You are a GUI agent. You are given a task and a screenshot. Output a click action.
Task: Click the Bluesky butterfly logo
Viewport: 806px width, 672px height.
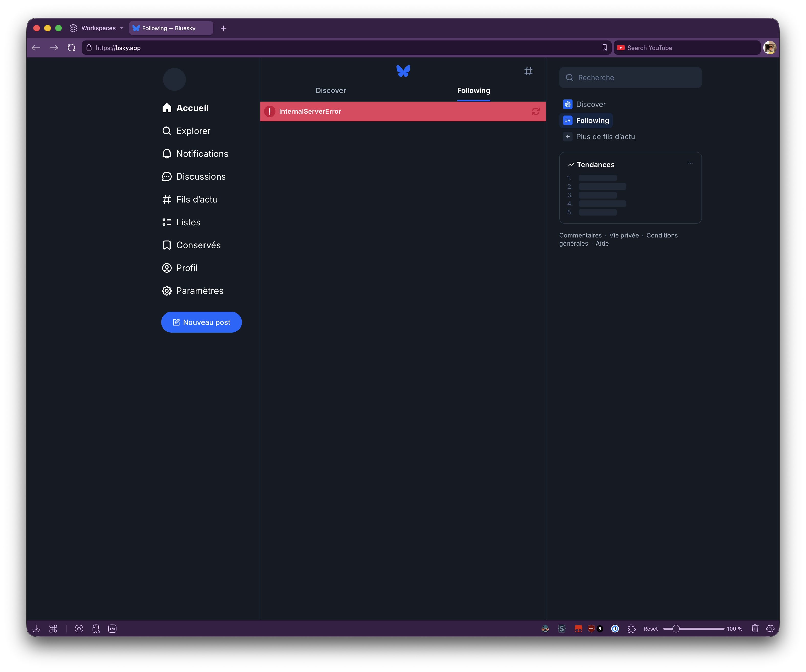click(403, 71)
